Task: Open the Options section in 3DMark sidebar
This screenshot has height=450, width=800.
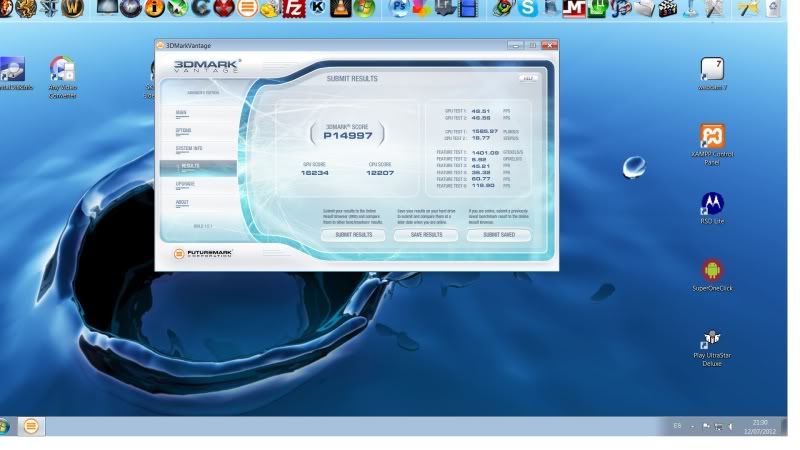Action: (x=184, y=131)
